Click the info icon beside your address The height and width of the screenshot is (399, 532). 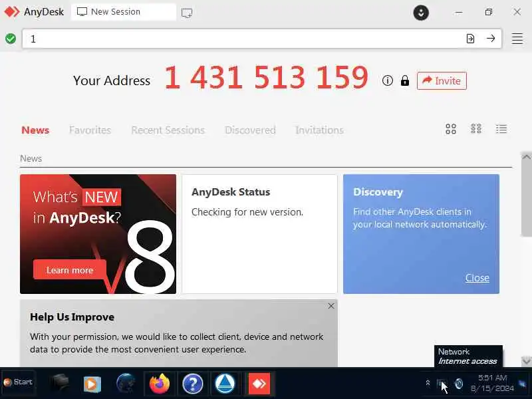[388, 80]
